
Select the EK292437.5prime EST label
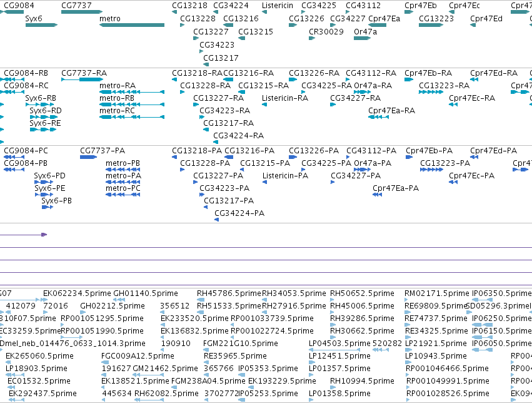pos(43,394)
